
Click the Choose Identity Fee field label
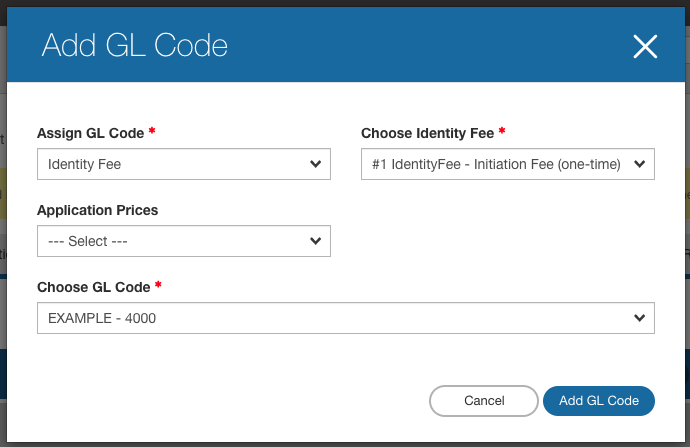[x=427, y=133]
